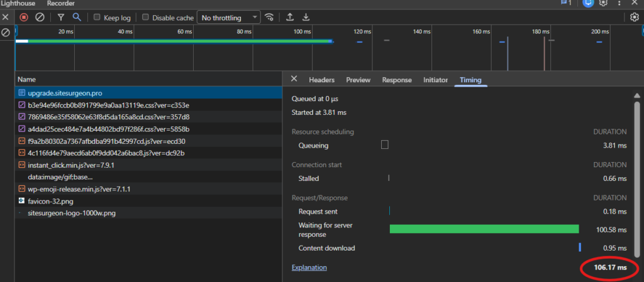Clear the network log in the toolbar

click(x=40, y=17)
